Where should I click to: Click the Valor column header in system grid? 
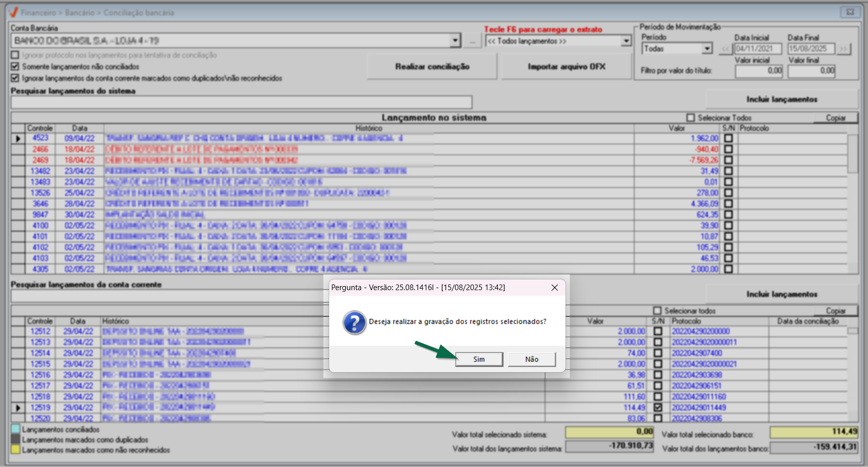tap(676, 128)
